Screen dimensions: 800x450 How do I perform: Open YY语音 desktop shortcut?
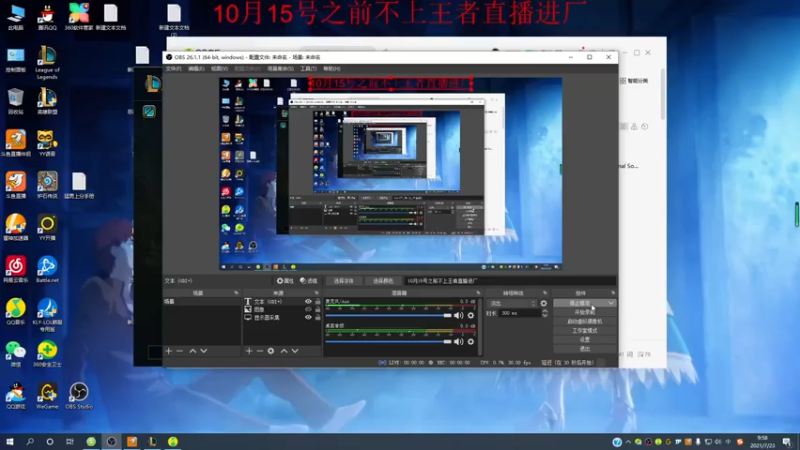(x=47, y=143)
